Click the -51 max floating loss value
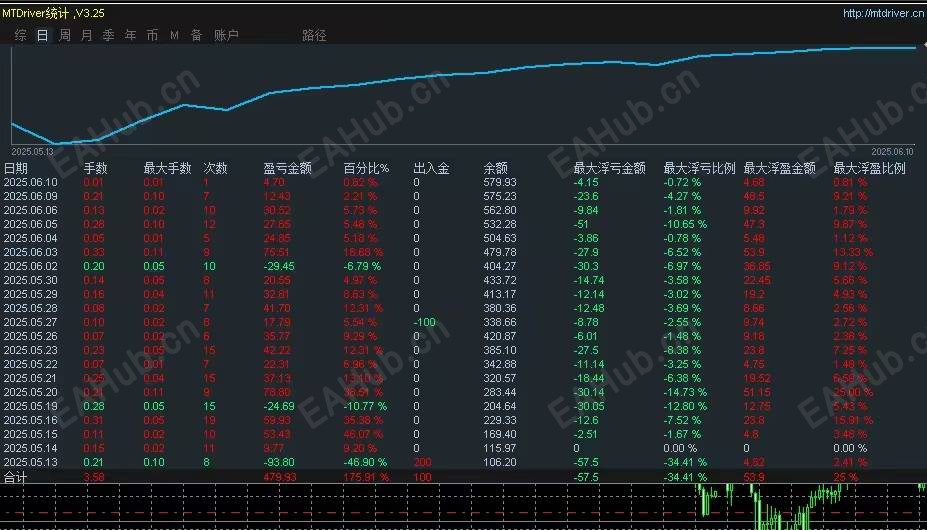 (581, 224)
